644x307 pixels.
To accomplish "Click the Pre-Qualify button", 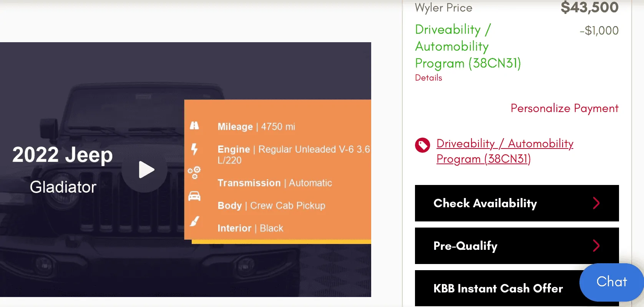I will coord(517,246).
